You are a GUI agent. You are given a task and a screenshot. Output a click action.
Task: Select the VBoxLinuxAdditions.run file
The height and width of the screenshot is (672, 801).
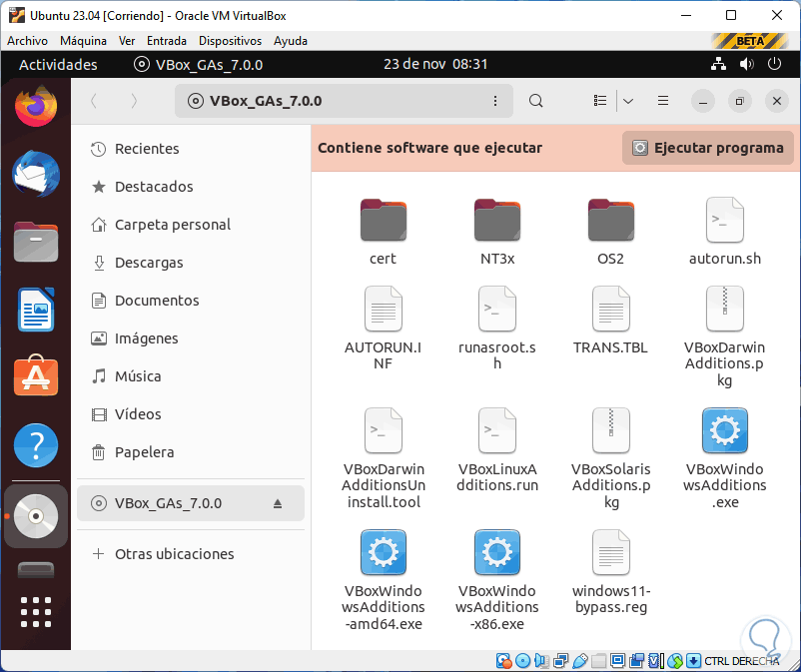tap(497, 449)
